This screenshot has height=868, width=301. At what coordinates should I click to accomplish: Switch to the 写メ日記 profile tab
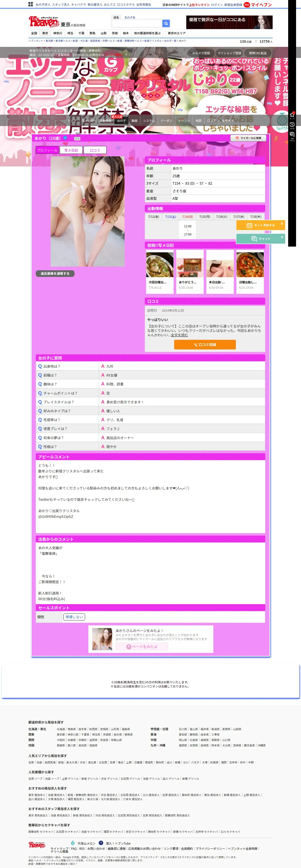[x=71, y=150]
